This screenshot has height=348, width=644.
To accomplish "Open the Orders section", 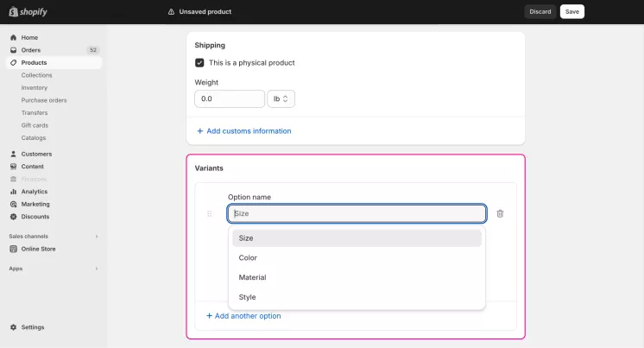I will click(x=31, y=50).
